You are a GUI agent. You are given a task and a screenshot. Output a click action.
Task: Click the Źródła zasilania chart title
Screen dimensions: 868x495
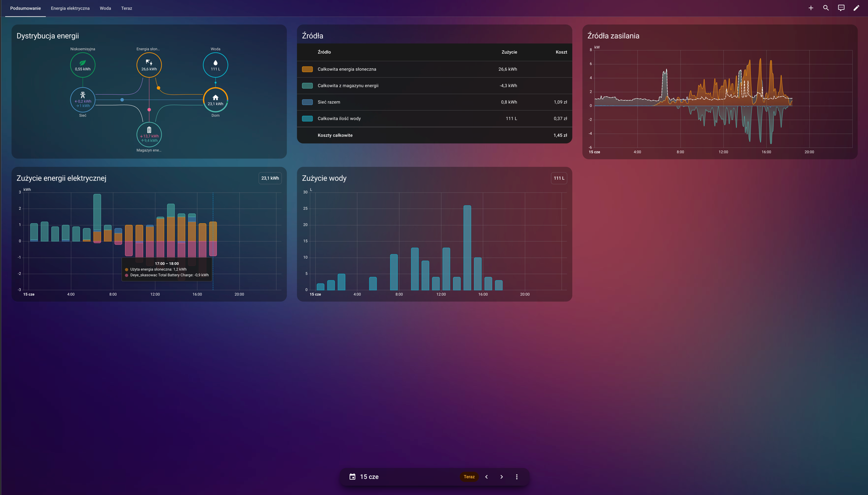pos(613,36)
